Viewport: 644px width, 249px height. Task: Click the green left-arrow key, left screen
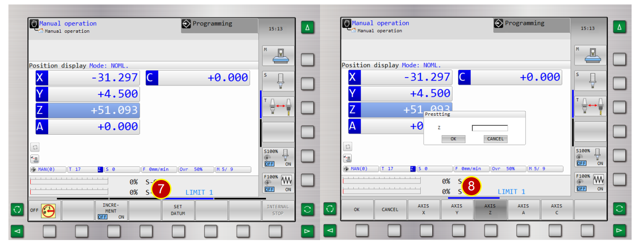(x=17, y=231)
